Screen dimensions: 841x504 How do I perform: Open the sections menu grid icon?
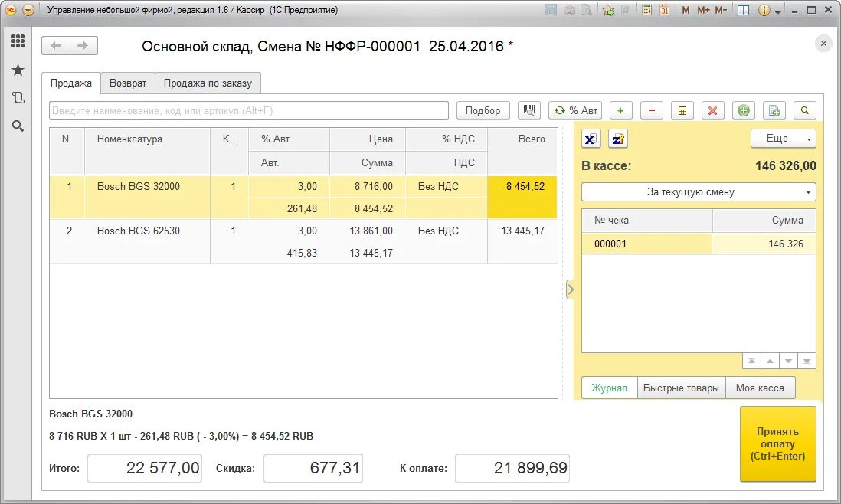(18, 41)
